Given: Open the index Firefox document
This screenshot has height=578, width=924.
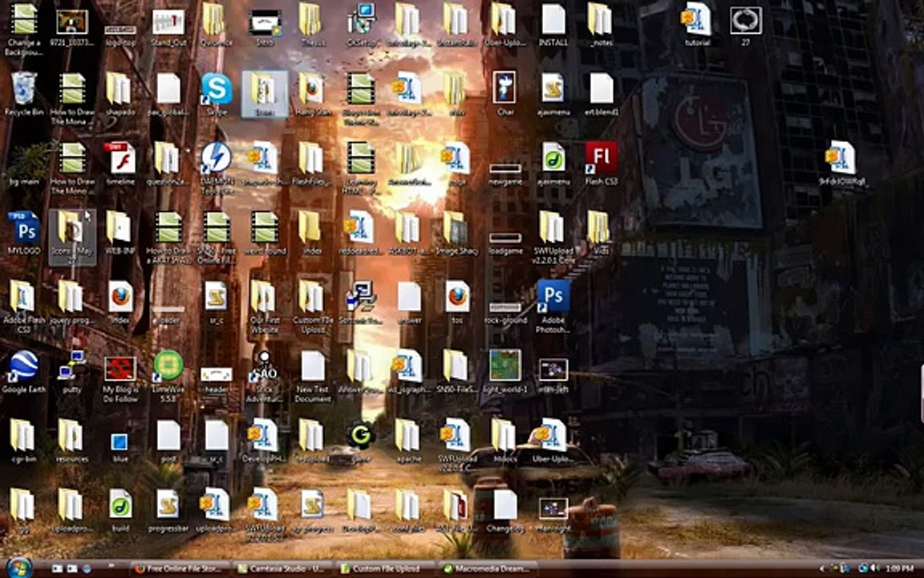Looking at the screenshot, I should 120,302.
